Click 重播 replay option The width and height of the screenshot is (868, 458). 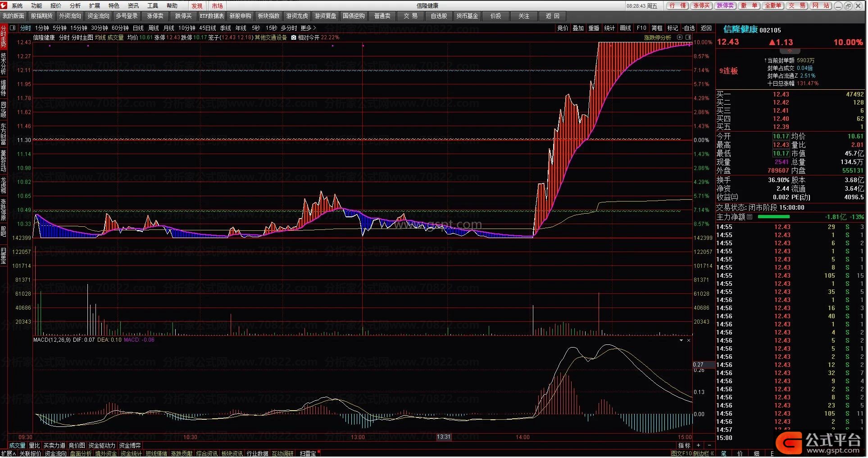click(x=594, y=28)
